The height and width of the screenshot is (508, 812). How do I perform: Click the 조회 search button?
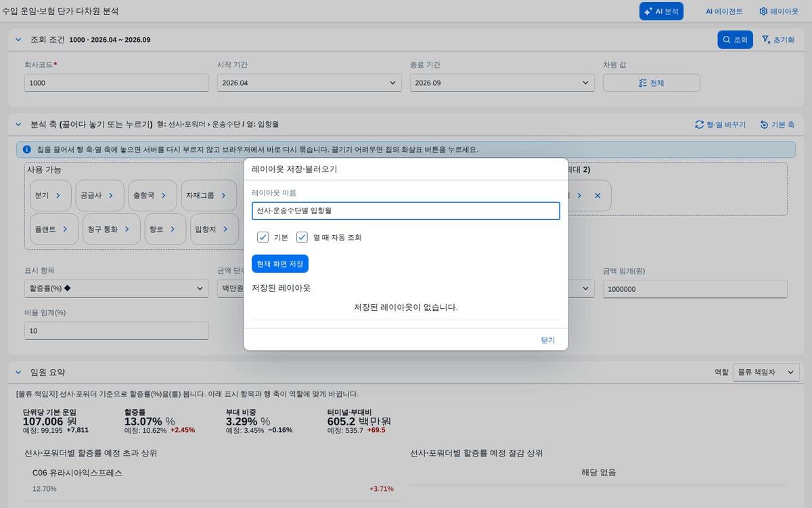click(735, 40)
